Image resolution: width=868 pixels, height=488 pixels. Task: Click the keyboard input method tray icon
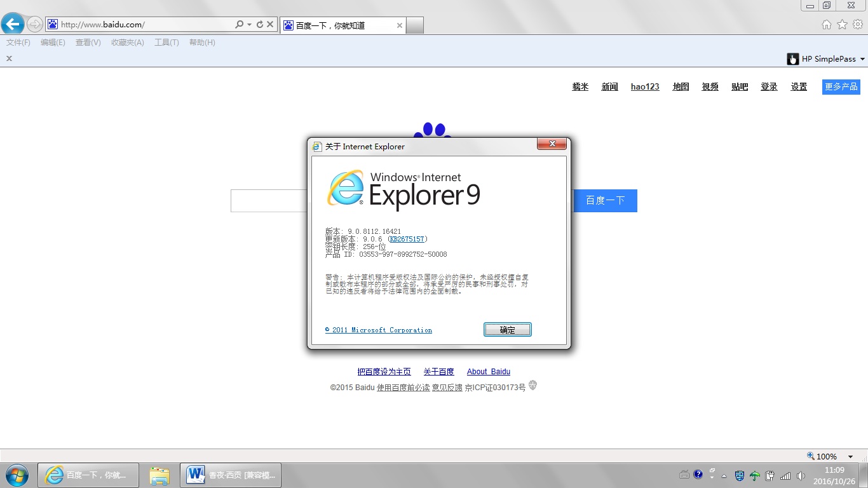tap(684, 475)
